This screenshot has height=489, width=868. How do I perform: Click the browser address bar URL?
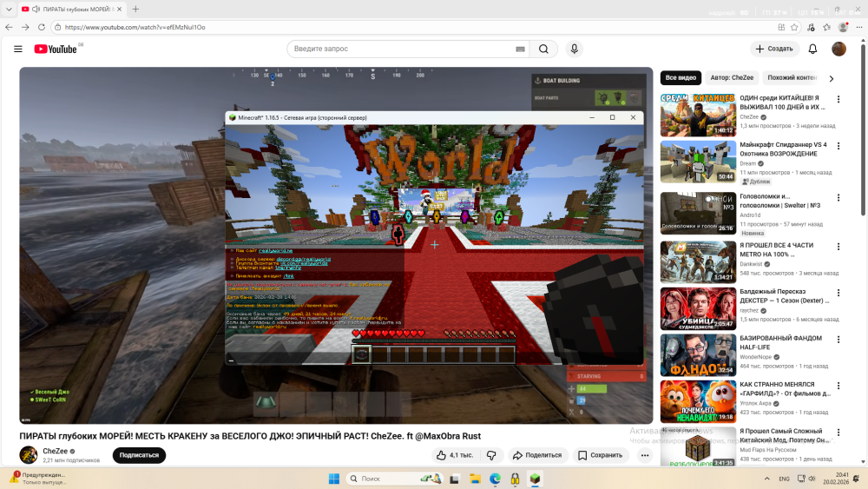[x=135, y=27]
